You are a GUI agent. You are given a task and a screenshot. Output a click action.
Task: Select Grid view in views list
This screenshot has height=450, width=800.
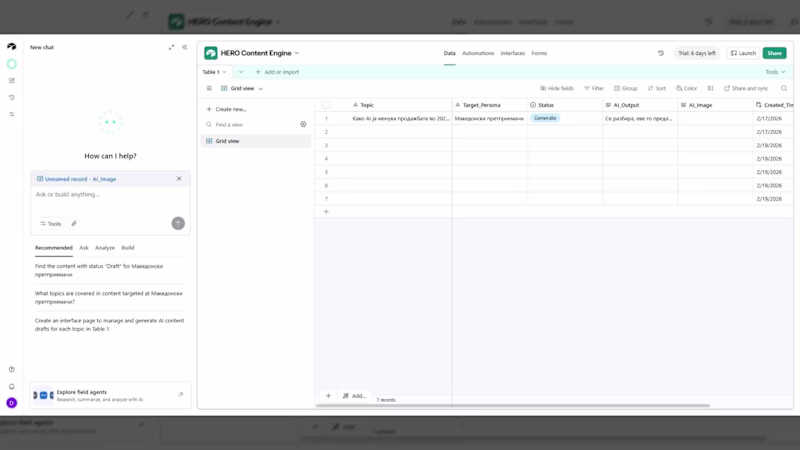(x=256, y=141)
